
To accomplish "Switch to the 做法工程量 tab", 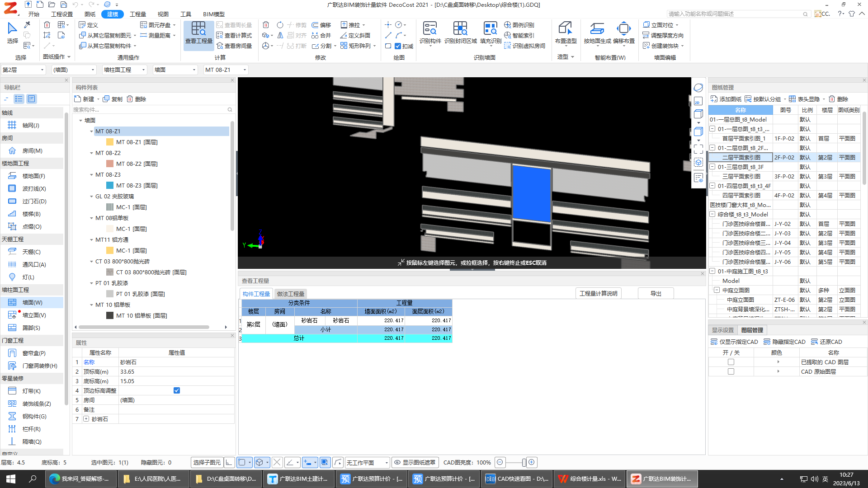I will click(291, 294).
